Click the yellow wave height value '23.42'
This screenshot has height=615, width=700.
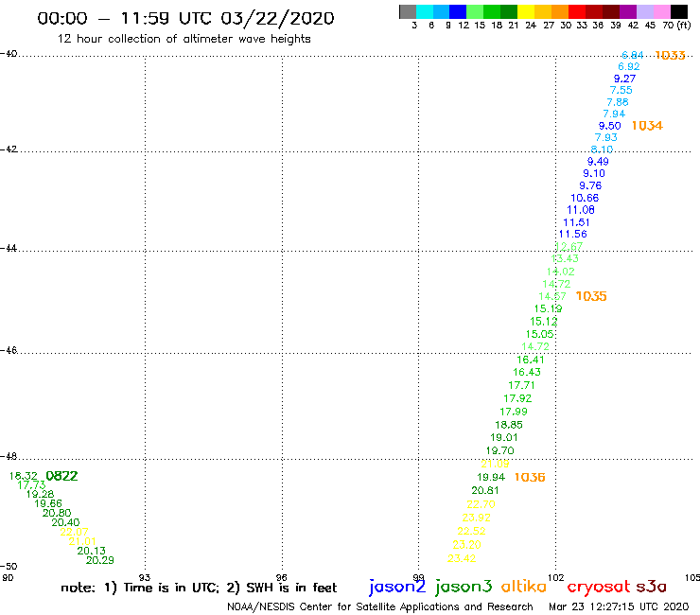[x=462, y=558]
